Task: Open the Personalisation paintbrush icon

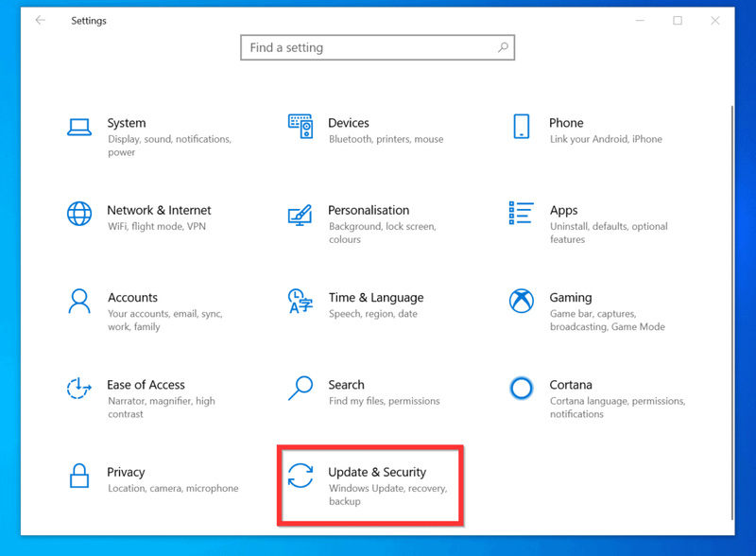Action: click(x=301, y=215)
